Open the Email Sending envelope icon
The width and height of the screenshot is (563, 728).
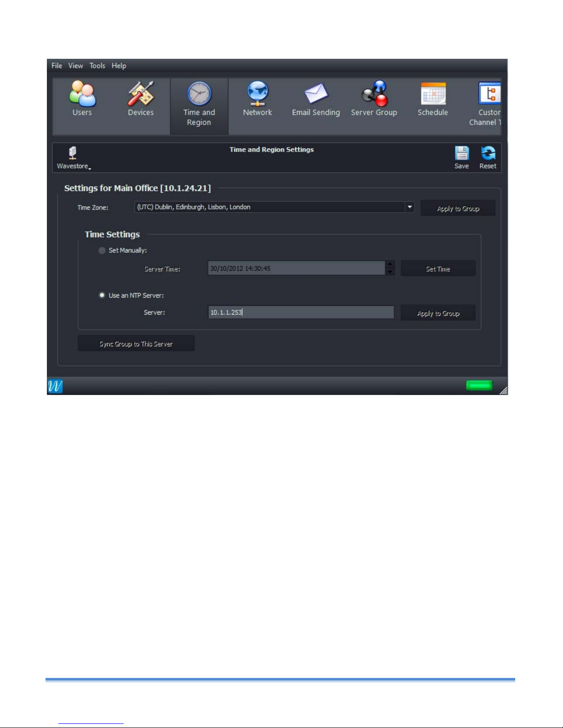pos(316,94)
